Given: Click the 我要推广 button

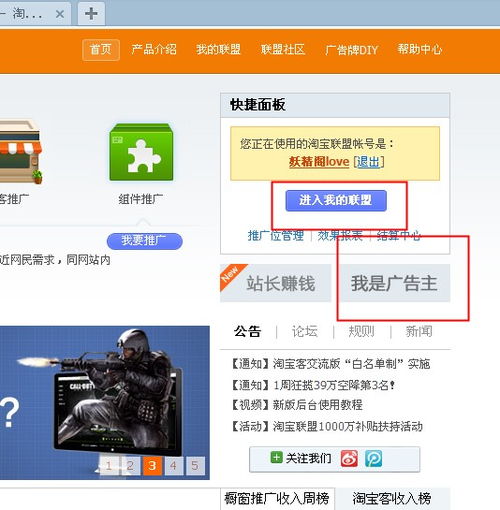Looking at the screenshot, I should (144, 241).
